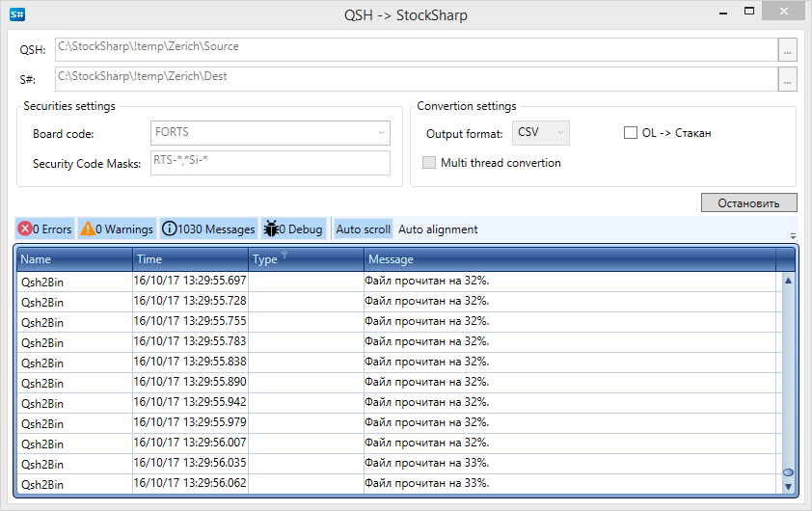Browse for the S# destination folder

(787, 80)
